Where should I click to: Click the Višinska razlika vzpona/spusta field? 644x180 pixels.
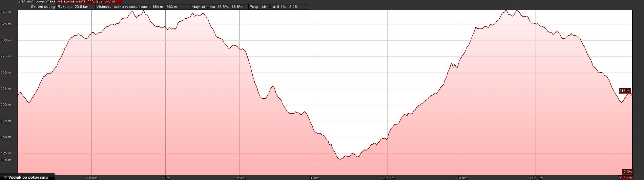[137, 7]
